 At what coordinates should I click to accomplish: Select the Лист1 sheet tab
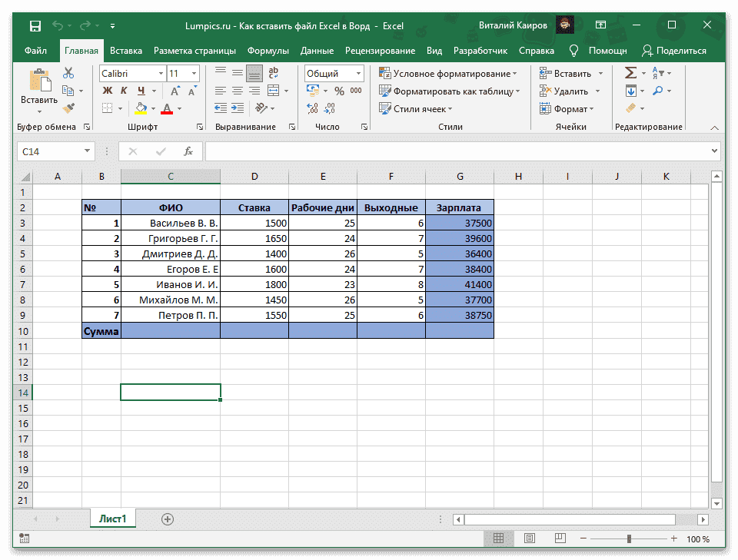[x=112, y=519]
